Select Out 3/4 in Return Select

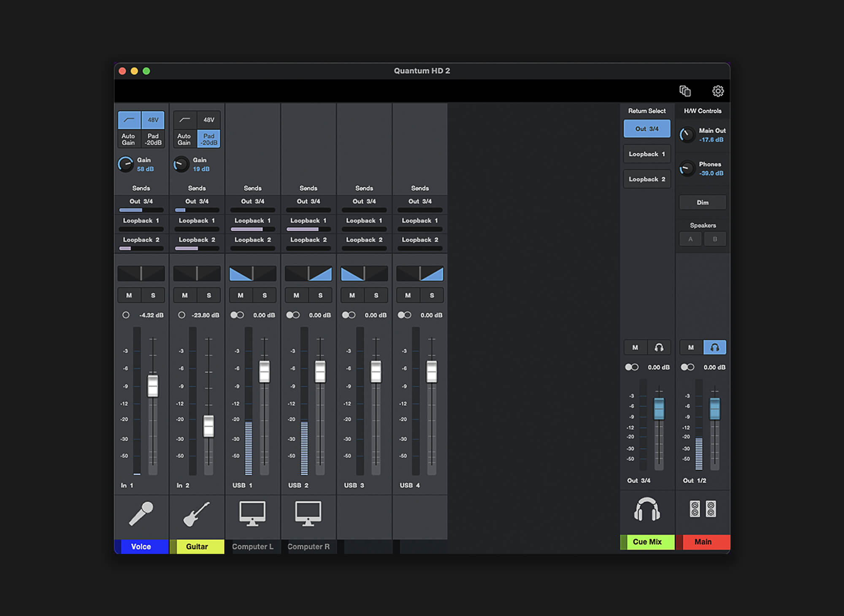[x=647, y=129]
